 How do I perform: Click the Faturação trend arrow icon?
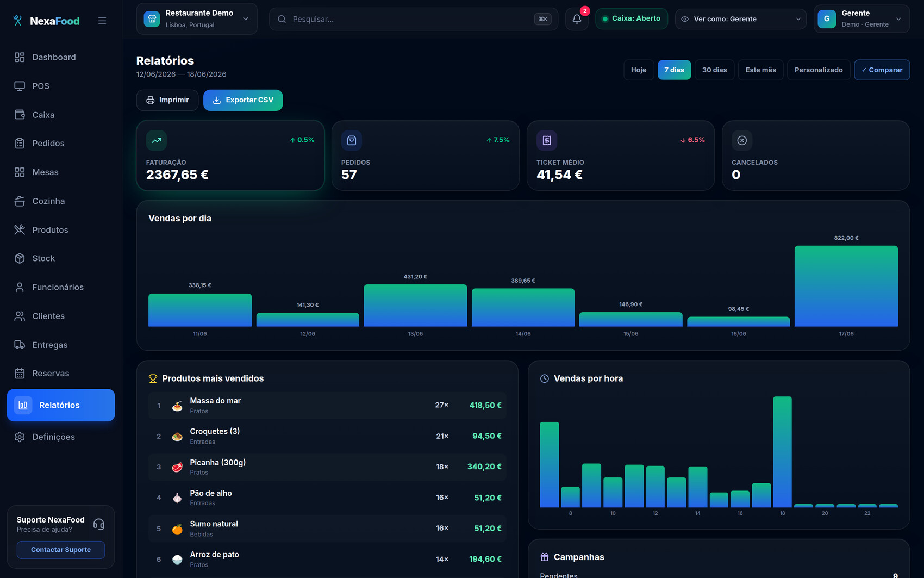click(157, 140)
